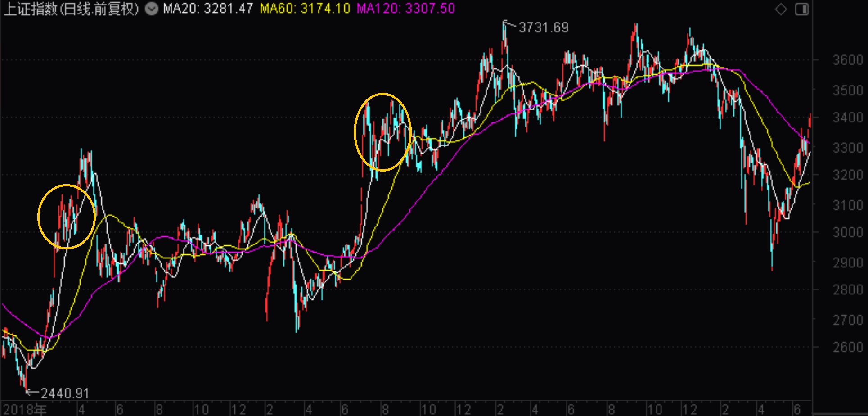Click the 3000 price axis label

pos(847,232)
